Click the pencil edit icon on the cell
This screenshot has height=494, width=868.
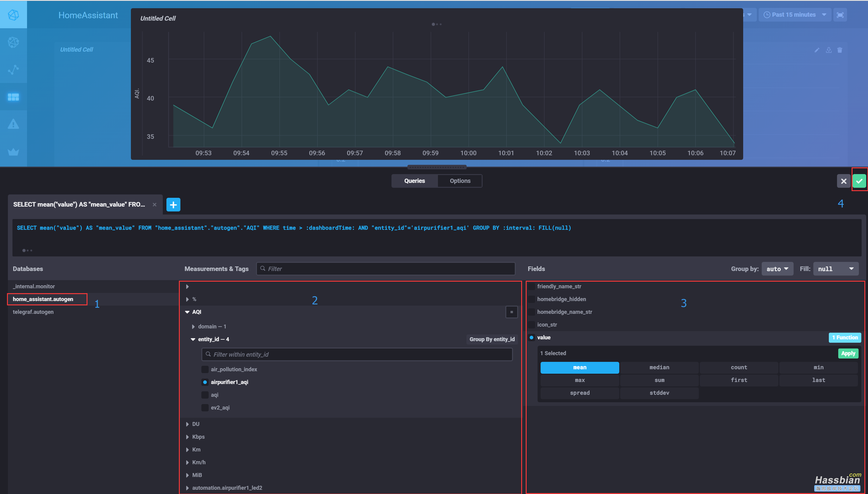click(x=817, y=50)
